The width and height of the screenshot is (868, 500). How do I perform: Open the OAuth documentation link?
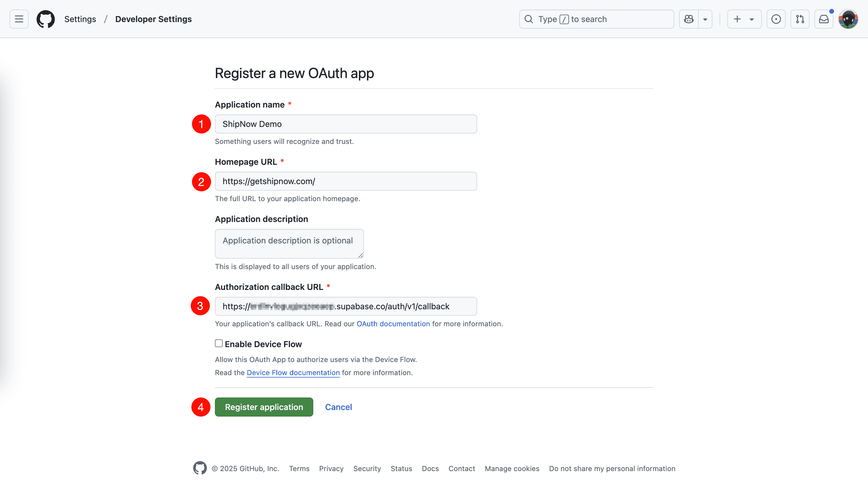coord(393,324)
